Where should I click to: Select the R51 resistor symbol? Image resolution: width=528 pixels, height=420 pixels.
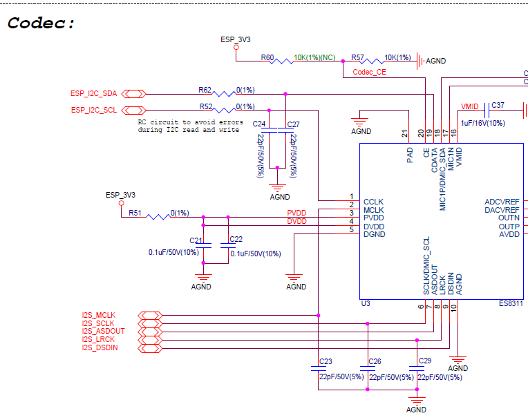tap(158, 217)
